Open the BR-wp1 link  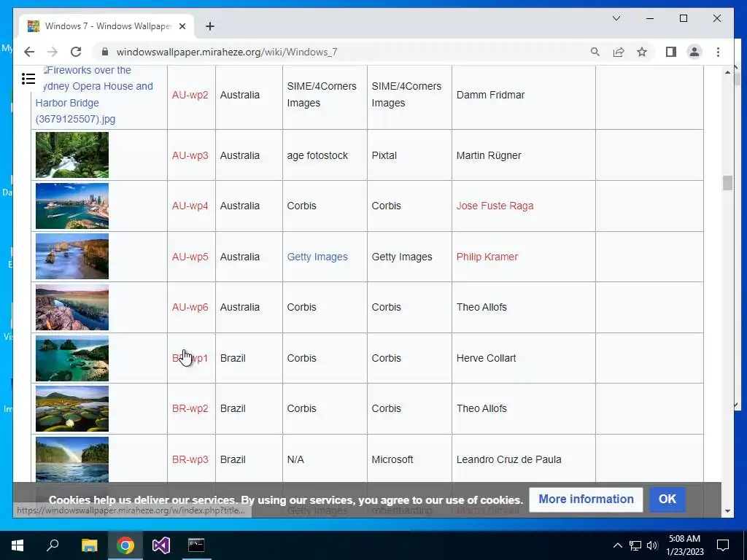(x=190, y=358)
